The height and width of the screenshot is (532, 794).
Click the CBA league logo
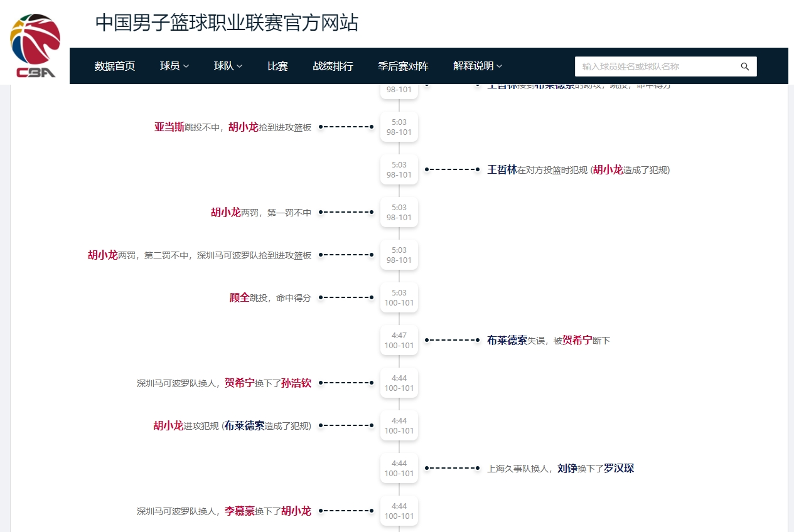[x=35, y=45]
